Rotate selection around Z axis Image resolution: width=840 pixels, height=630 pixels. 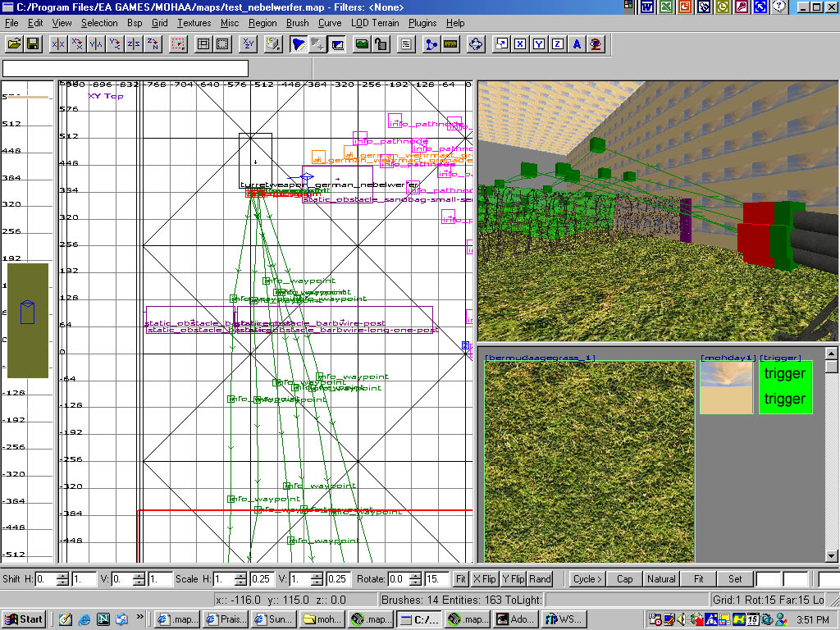(x=153, y=43)
